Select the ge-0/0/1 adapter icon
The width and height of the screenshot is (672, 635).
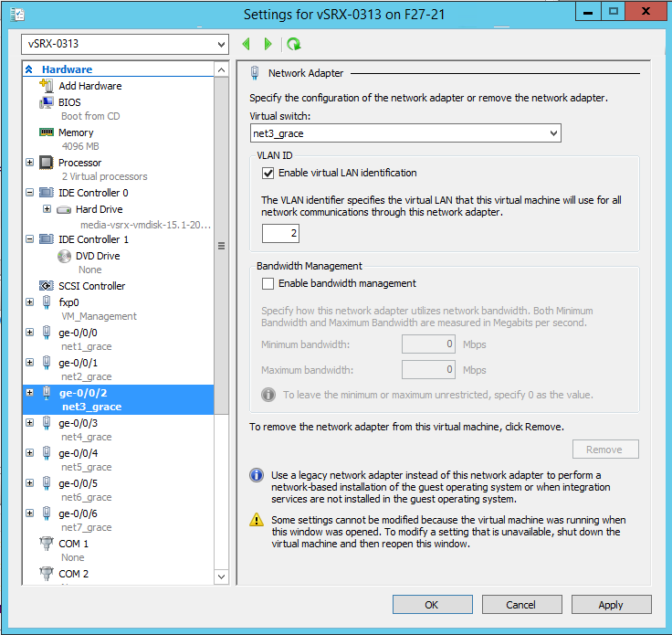point(47,363)
